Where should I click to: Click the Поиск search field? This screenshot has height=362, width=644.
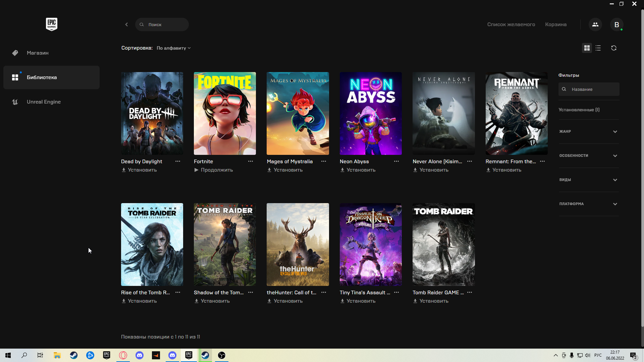pyautogui.click(x=162, y=24)
